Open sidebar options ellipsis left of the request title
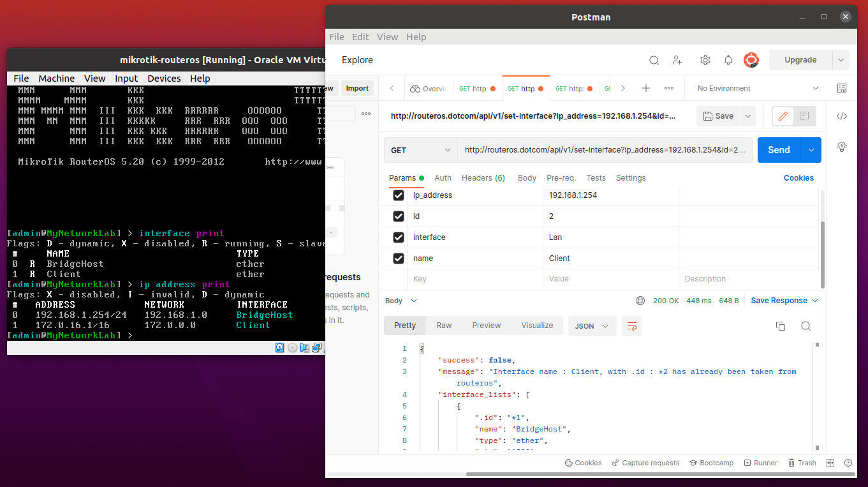The height and width of the screenshot is (487, 868). tap(366, 114)
